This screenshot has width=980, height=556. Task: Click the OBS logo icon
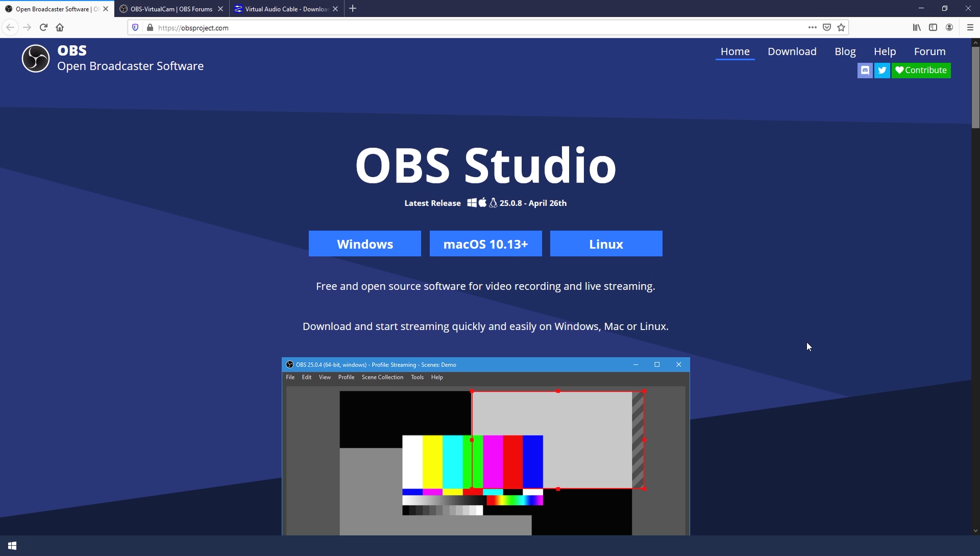point(35,58)
